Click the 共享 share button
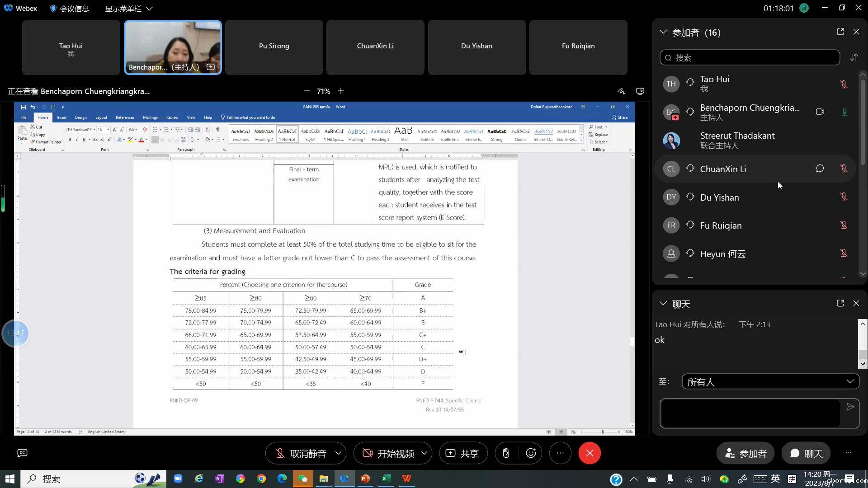The height and width of the screenshot is (488, 868). (463, 453)
